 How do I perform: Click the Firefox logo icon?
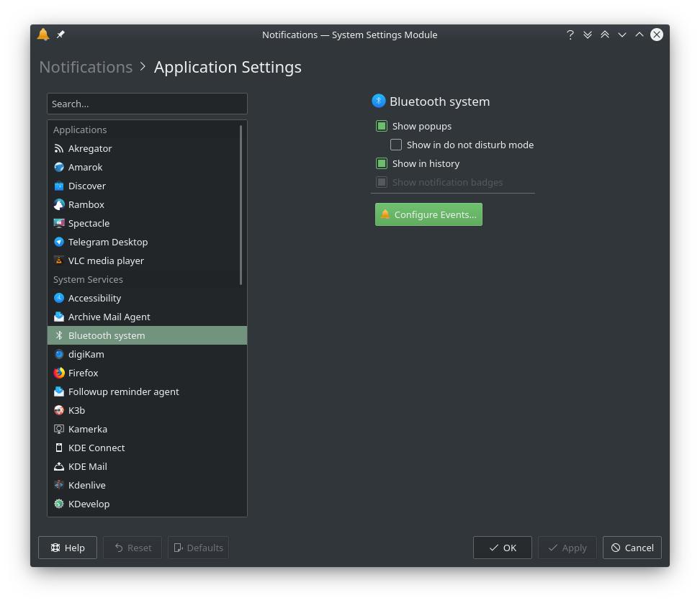[x=59, y=373]
